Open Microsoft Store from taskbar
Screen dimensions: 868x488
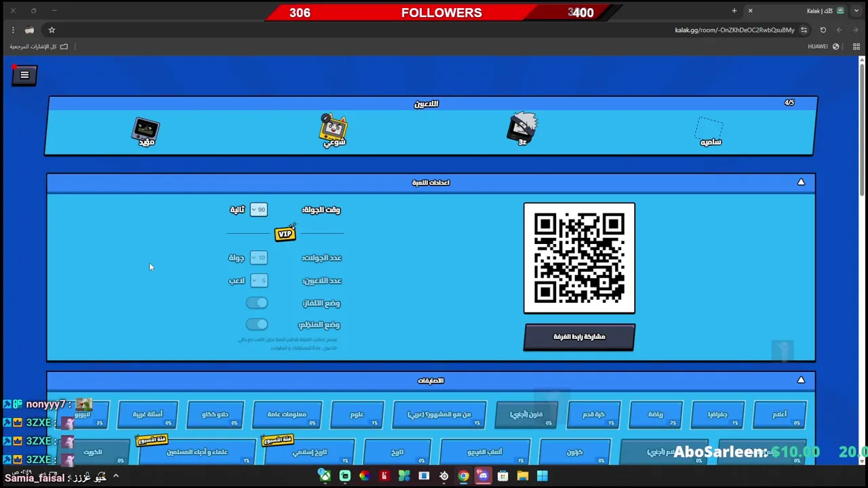click(503, 476)
